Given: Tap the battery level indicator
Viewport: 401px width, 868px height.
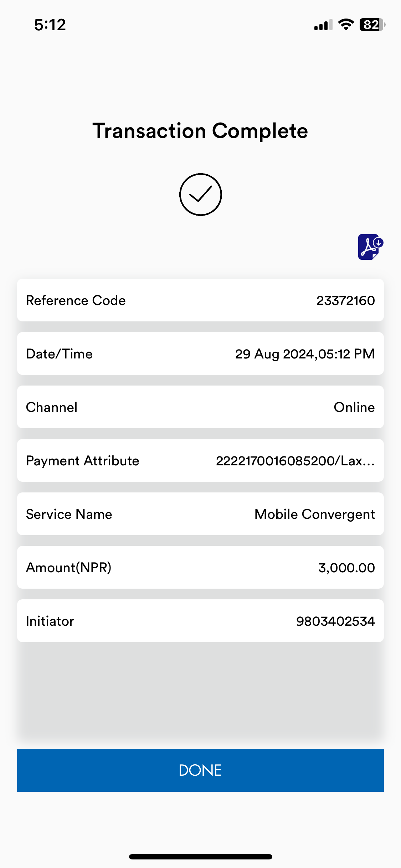Looking at the screenshot, I should (x=372, y=25).
